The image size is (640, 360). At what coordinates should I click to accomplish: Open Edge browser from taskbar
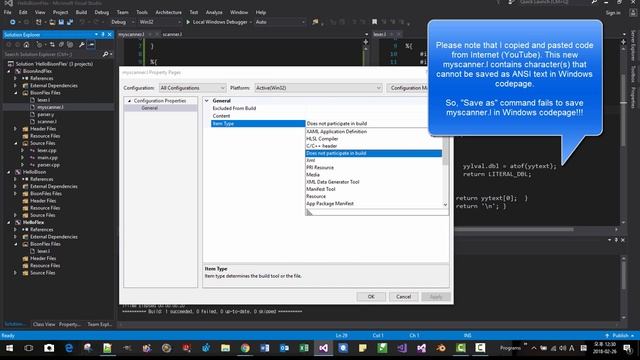pyautogui.click(x=69, y=348)
